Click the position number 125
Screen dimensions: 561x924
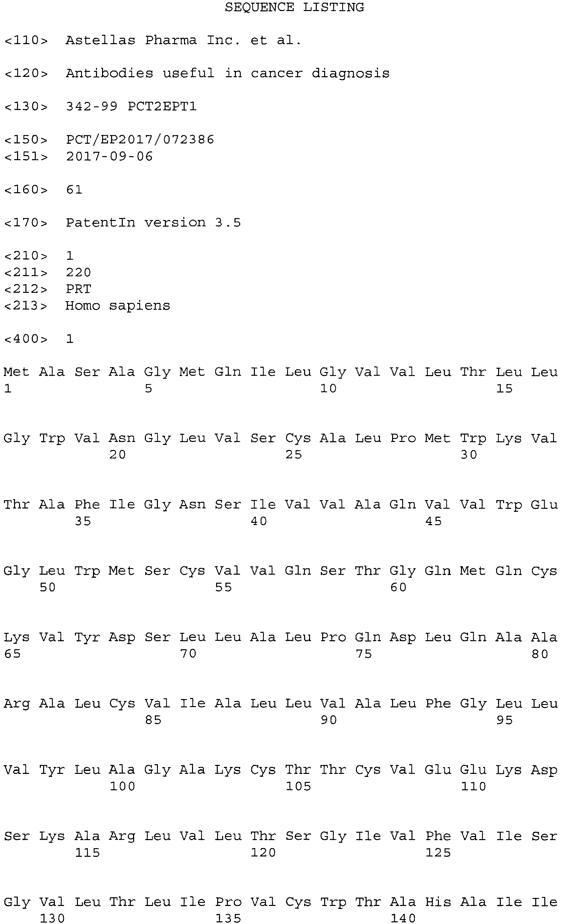[438, 853]
